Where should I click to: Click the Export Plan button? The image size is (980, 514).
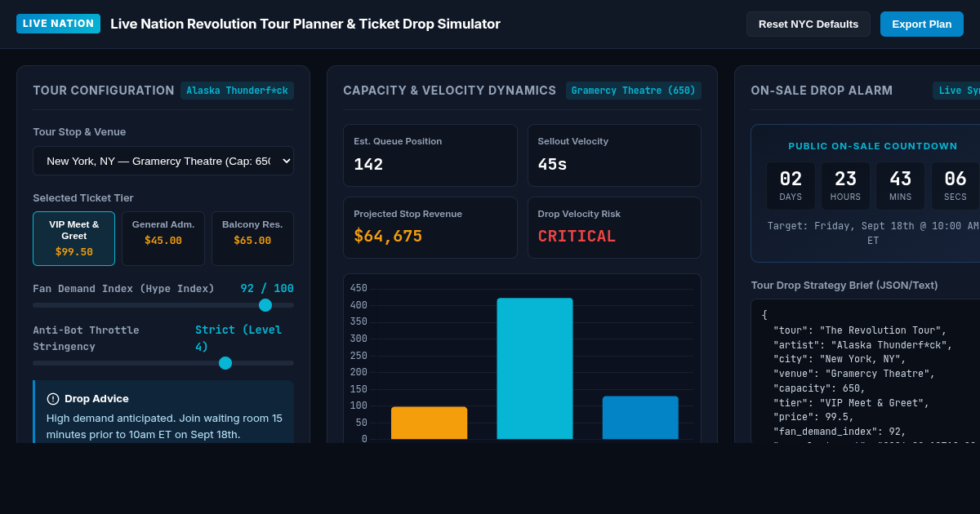click(x=922, y=24)
